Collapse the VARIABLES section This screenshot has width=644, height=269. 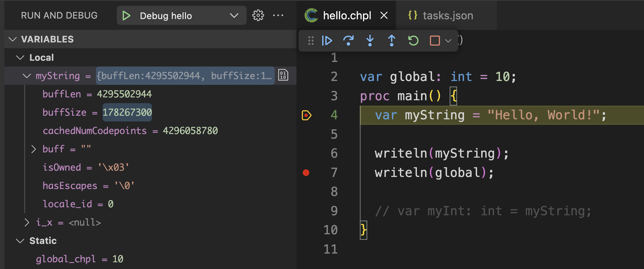(x=13, y=39)
